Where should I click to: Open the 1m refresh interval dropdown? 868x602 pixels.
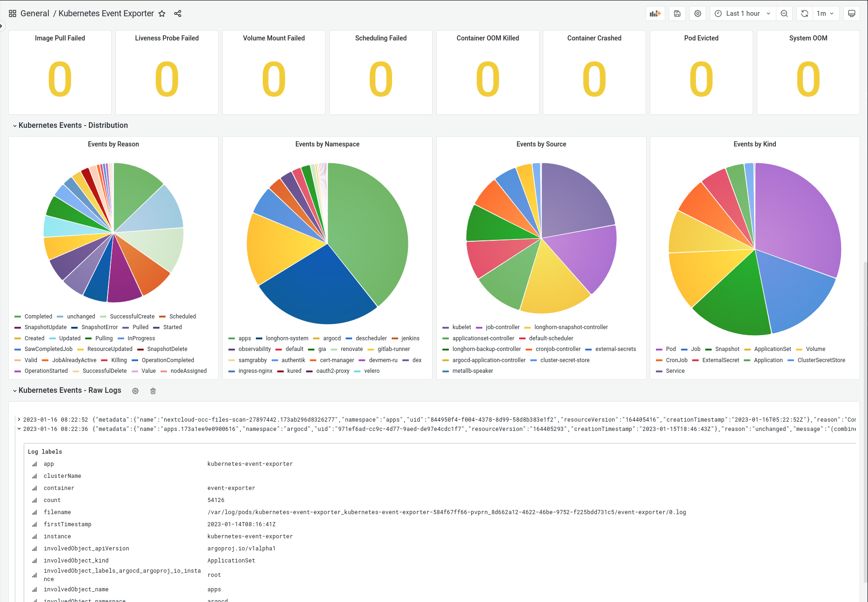[826, 13]
